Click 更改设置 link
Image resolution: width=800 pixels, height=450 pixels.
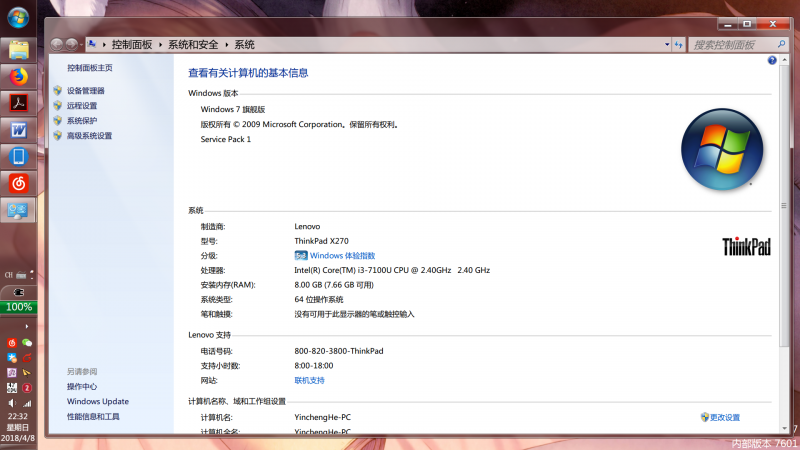point(724,417)
